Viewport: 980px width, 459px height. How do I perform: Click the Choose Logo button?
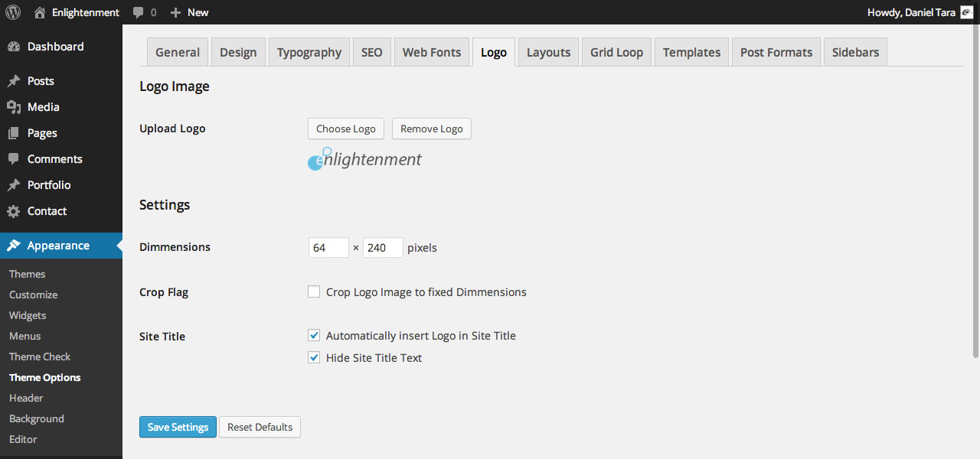click(345, 129)
